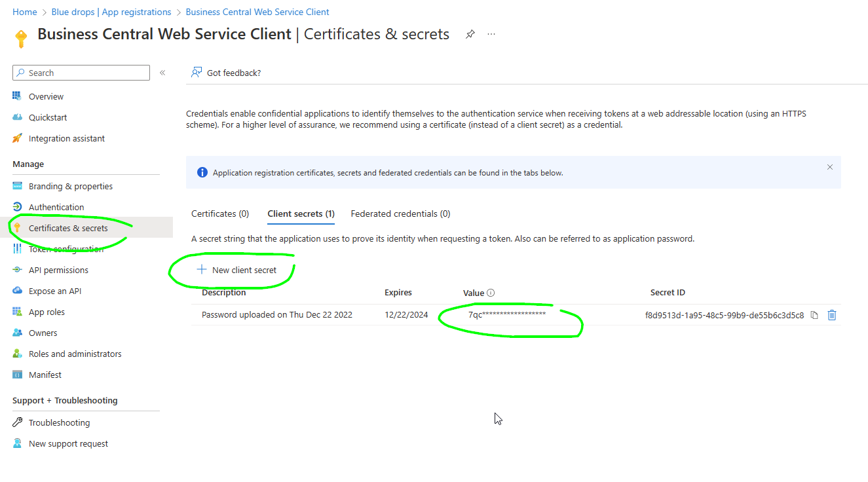Click the expiry date 12/22/2024
The height and width of the screenshot is (482, 868).
(406, 315)
